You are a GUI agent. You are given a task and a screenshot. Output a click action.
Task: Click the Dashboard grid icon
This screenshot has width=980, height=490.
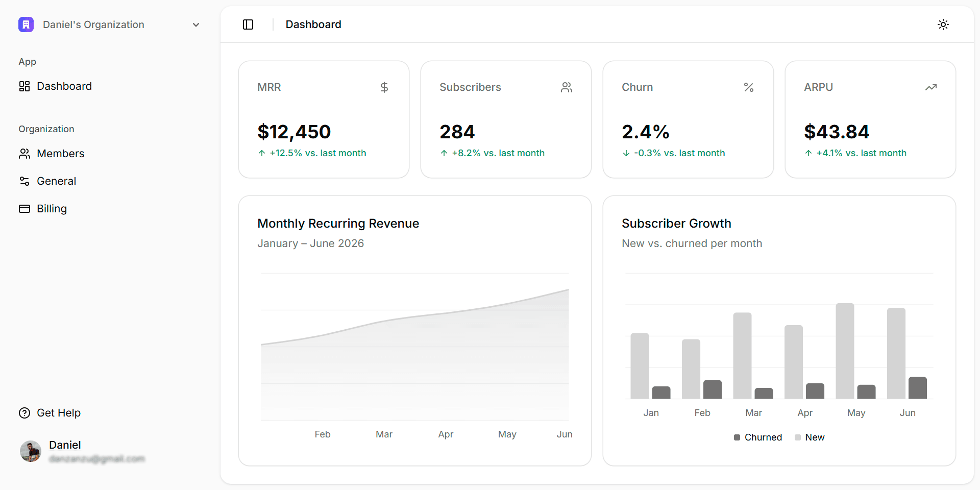(24, 86)
